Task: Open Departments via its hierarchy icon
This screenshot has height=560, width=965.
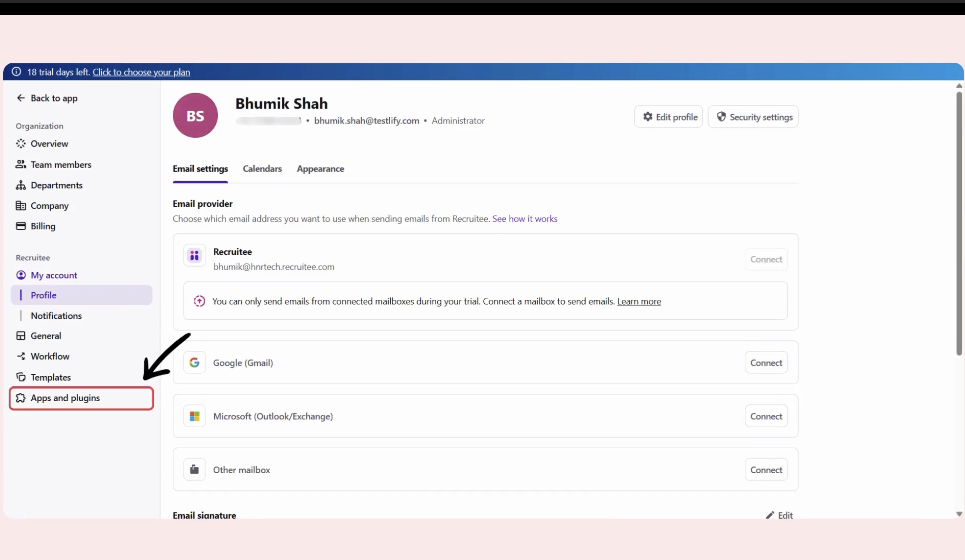Action: (x=21, y=185)
